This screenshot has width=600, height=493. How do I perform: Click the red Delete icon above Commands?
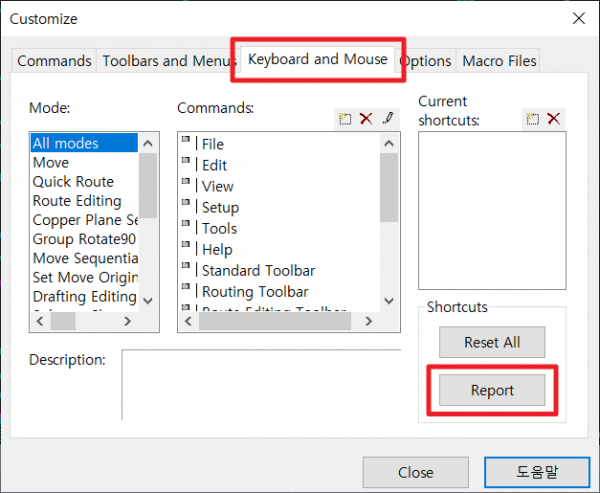pyautogui.click(x=366, y=119)
